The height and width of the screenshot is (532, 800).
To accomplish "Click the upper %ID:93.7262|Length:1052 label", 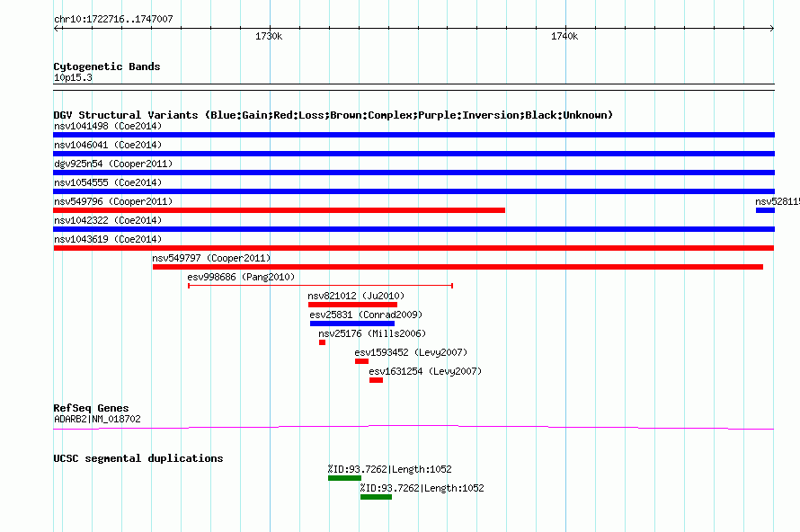I will point(389,469).
